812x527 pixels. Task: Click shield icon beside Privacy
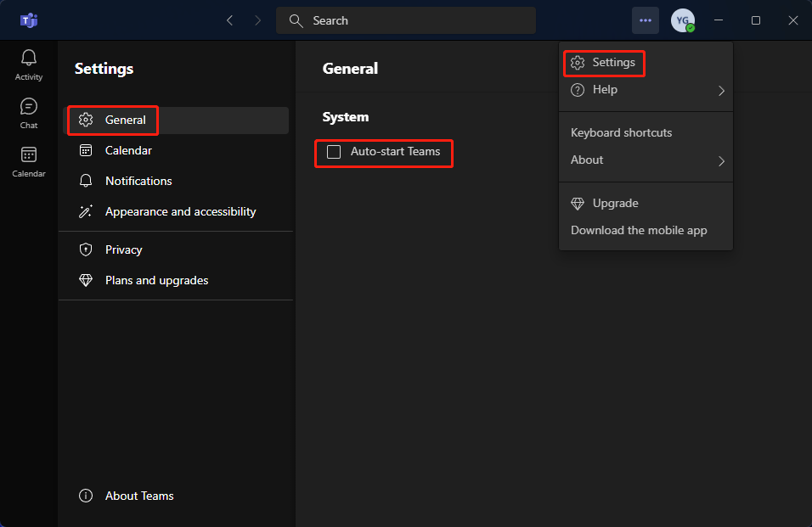86,249
